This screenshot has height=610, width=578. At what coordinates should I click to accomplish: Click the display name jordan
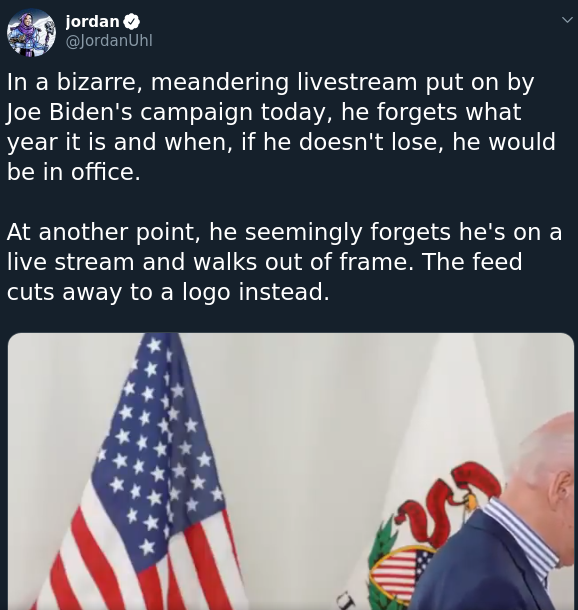(92, 21)
